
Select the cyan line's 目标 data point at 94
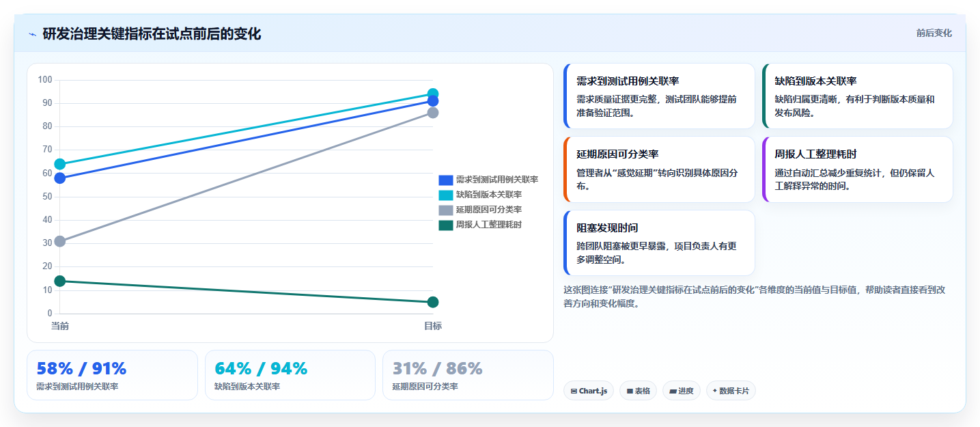coord(433,94)
